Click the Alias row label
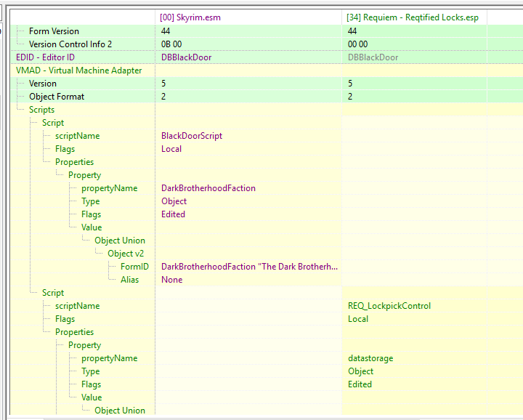This screenshot has height=420, width=523. [130, 280]
